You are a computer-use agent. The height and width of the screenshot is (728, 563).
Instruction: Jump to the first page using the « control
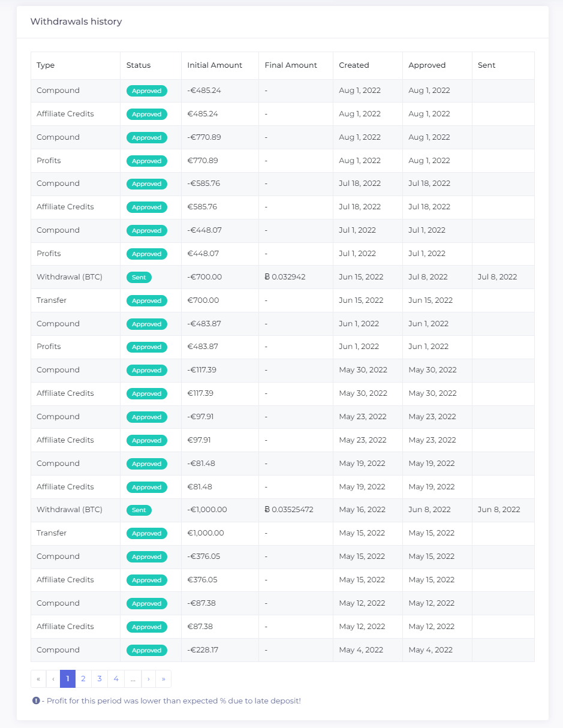coord(38,678)
